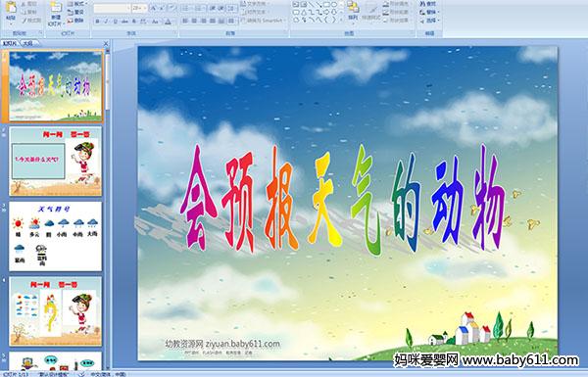Select slide 1 title thumbnail

point(56,86)
